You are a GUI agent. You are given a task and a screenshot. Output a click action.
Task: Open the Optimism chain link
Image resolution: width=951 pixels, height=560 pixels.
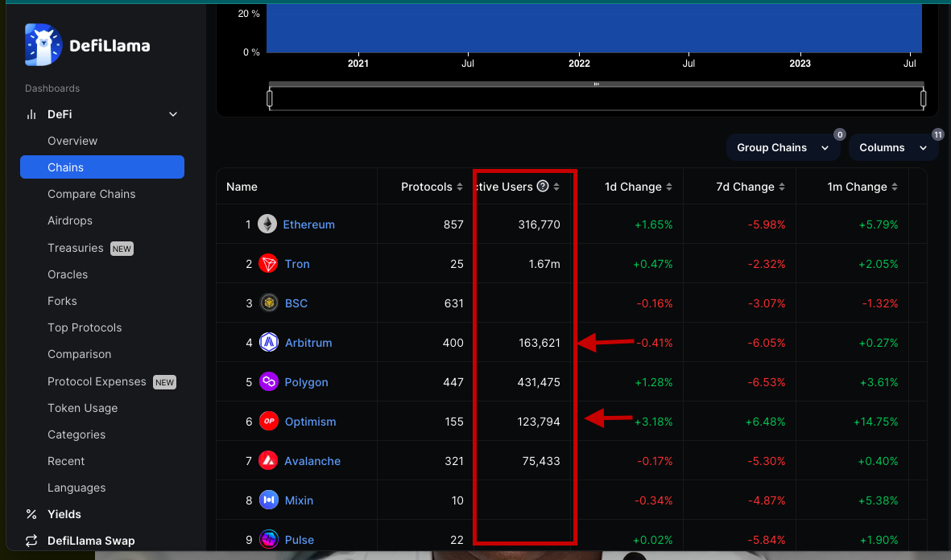point(311,422)
